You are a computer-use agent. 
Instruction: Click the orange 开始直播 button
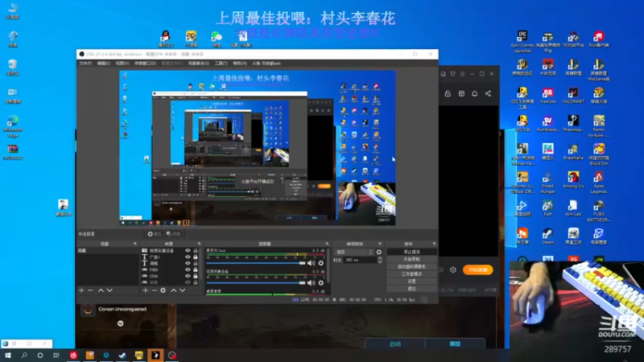(x=477, y=269)
